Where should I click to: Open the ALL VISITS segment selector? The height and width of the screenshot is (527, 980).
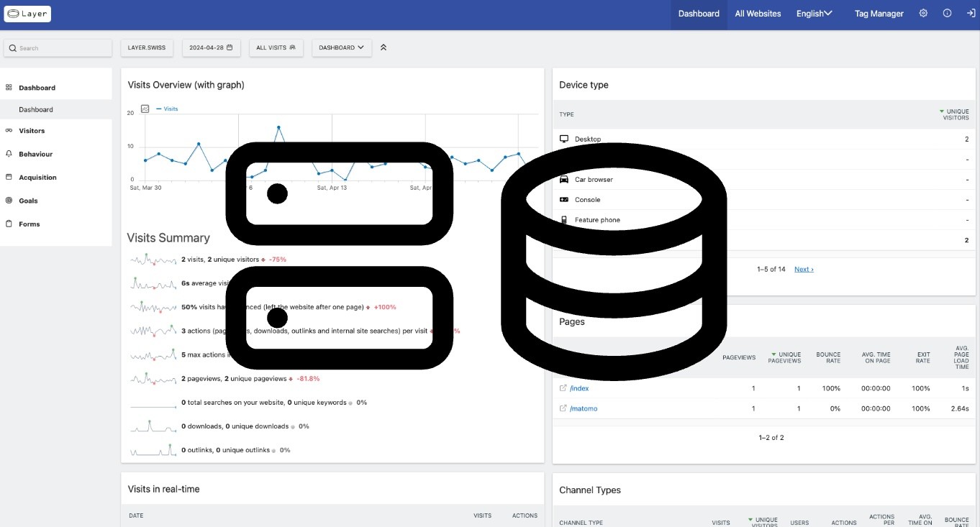pos(276,47)
